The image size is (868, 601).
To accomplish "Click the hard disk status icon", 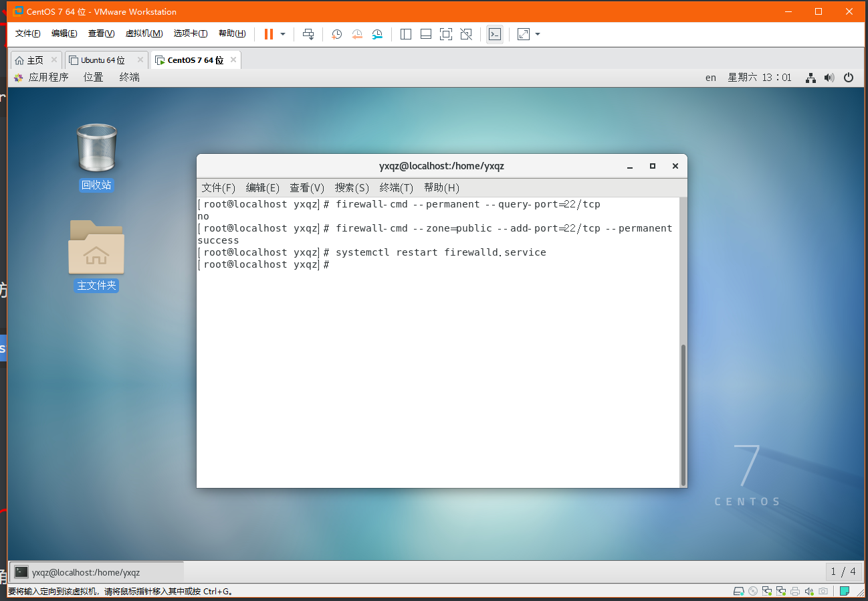I will point(738,592).
